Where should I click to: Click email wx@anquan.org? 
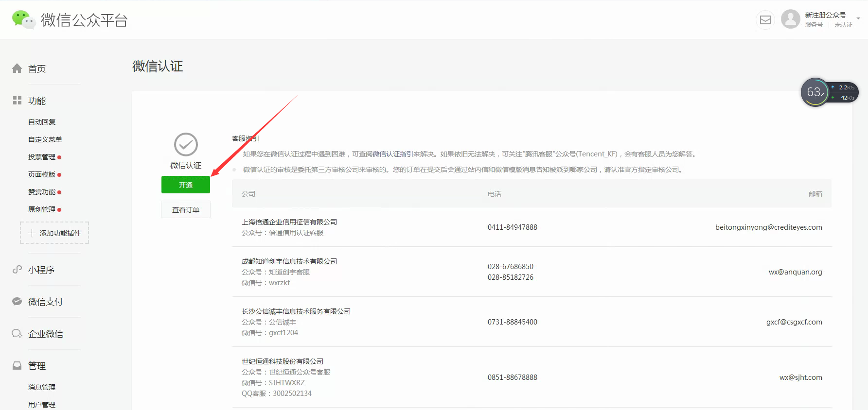[x=796, y=272]
